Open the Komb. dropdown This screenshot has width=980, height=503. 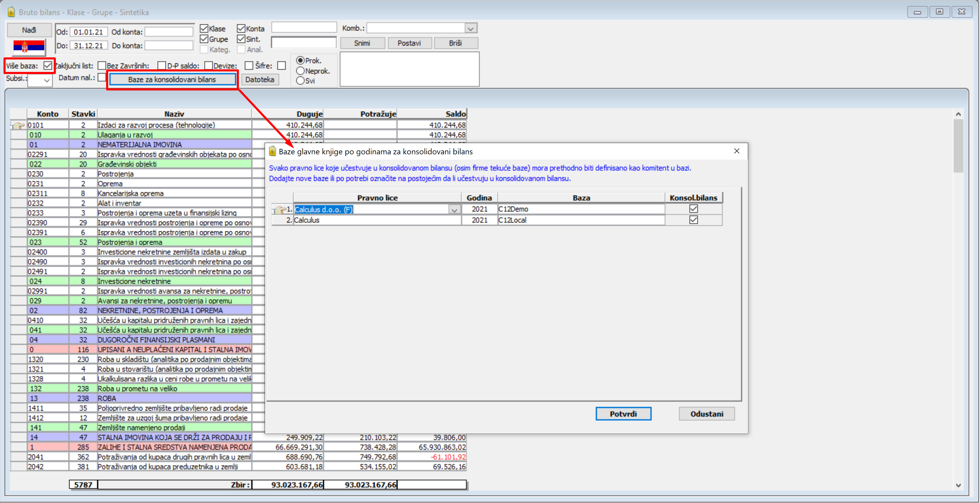point(470,29)
